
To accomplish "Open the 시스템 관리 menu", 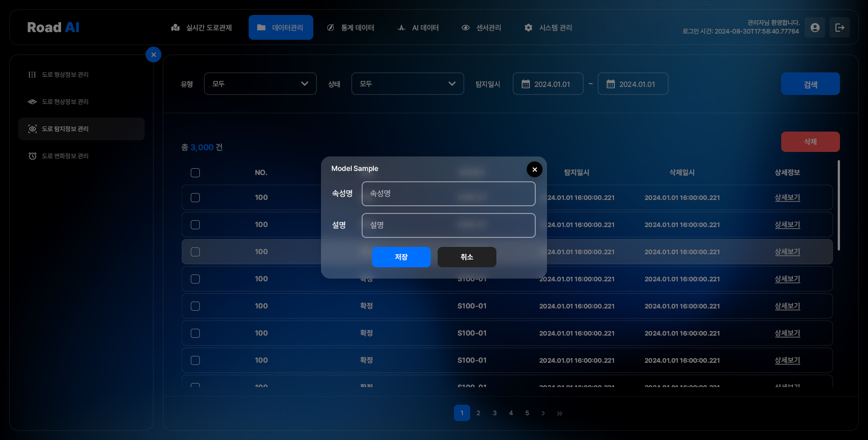I will point(548,28).
